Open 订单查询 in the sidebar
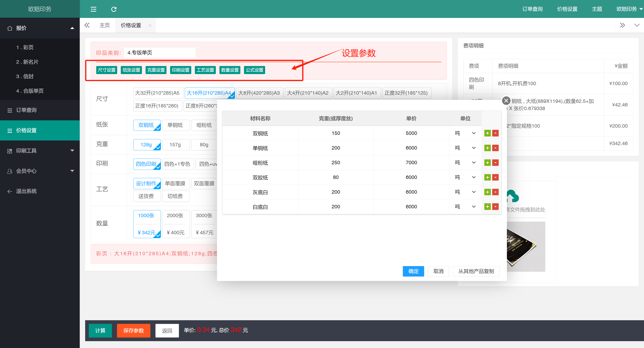 (x=26, y=110)
